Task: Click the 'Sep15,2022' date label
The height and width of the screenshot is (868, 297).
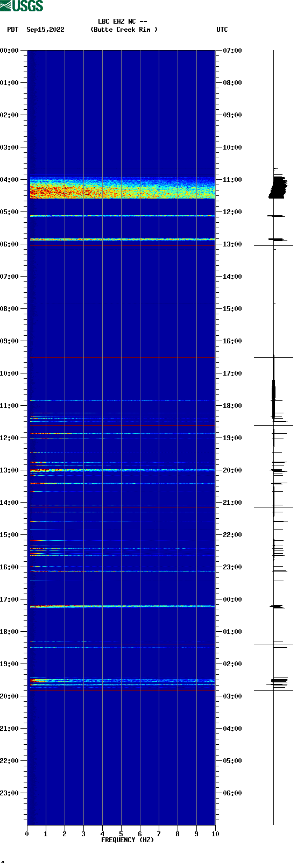Action: coord(45,30)
